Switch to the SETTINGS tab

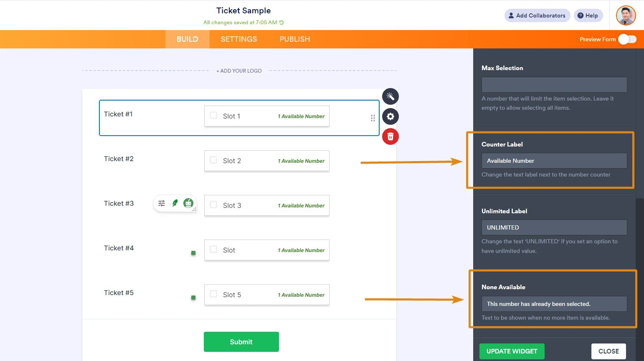click(238, 39)
